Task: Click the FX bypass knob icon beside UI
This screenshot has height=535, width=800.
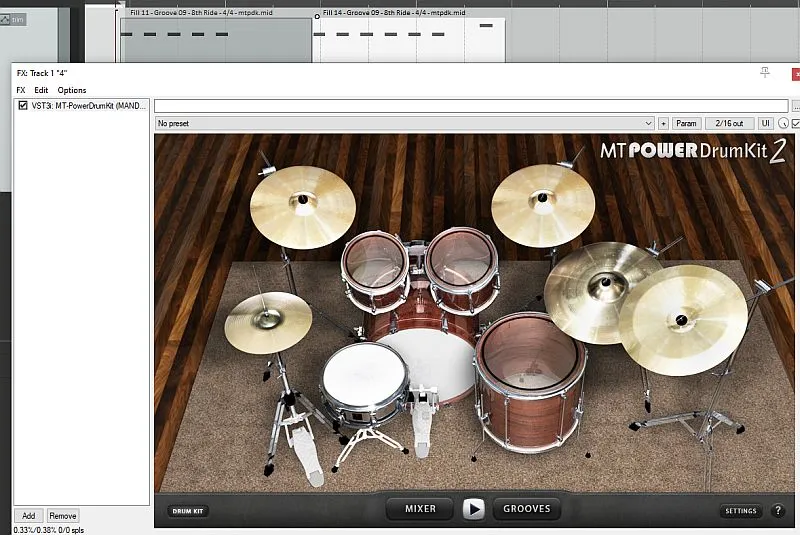Action: tap(783, 123)
